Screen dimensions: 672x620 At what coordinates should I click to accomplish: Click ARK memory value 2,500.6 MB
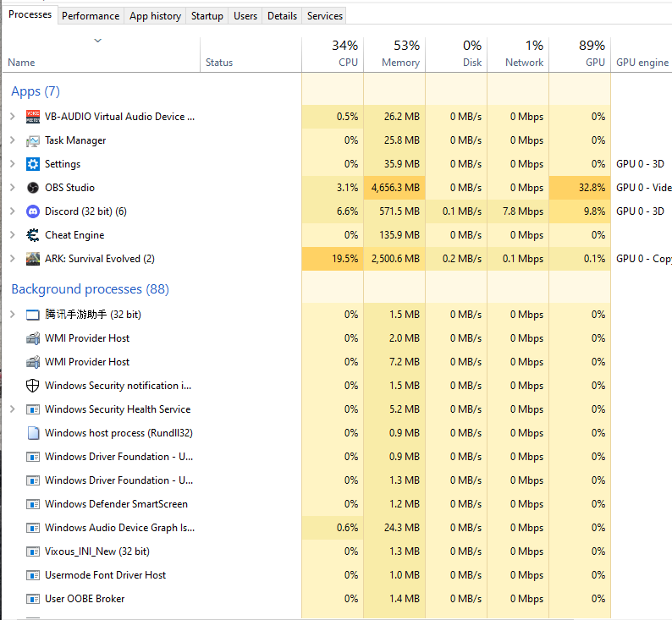(394, 259)
